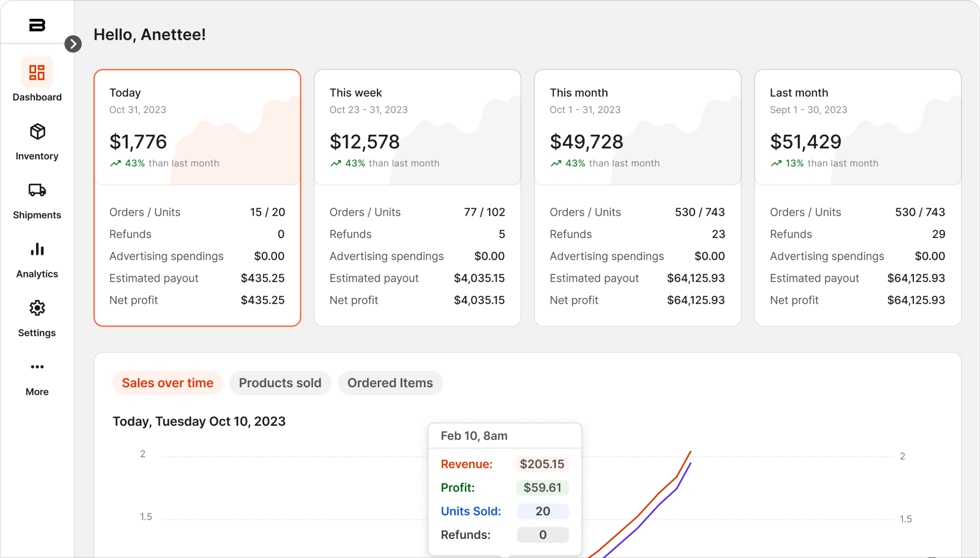Click the trend arrow icon in This week card
980x558 pixels.
336,163
